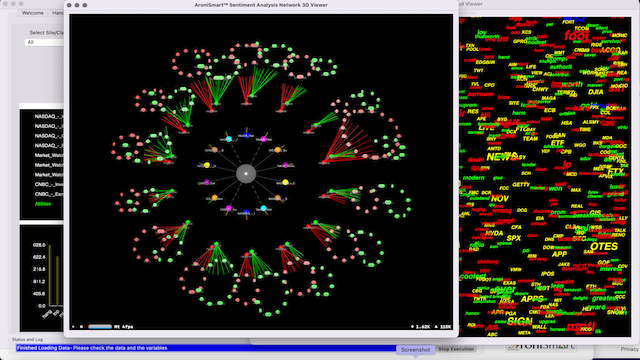Click the Screenshot button
The image size is (640, 360).
(415, 350)
